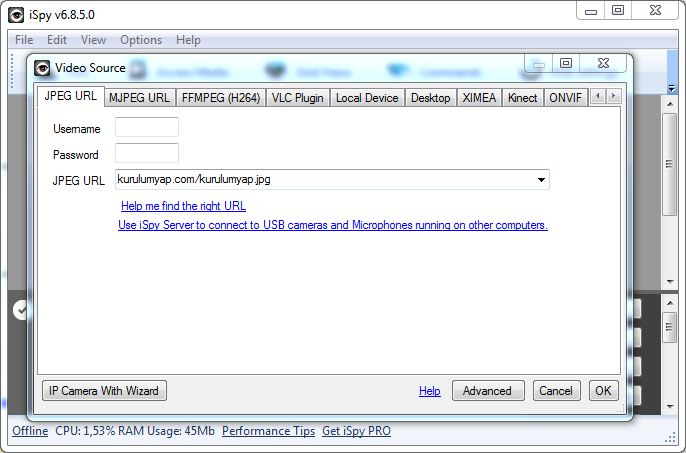Screen dimensions: 686x453
Task: Click the IP Camera With Wizard button
Action: click(104, 390)
